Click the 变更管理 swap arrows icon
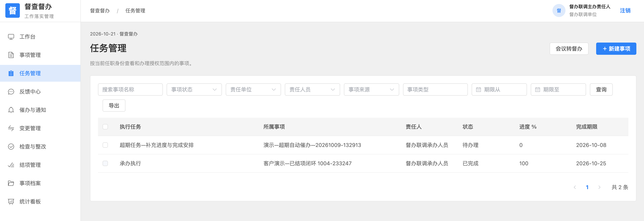The height and width of the screenshot is (221, 644). (11, 128)
